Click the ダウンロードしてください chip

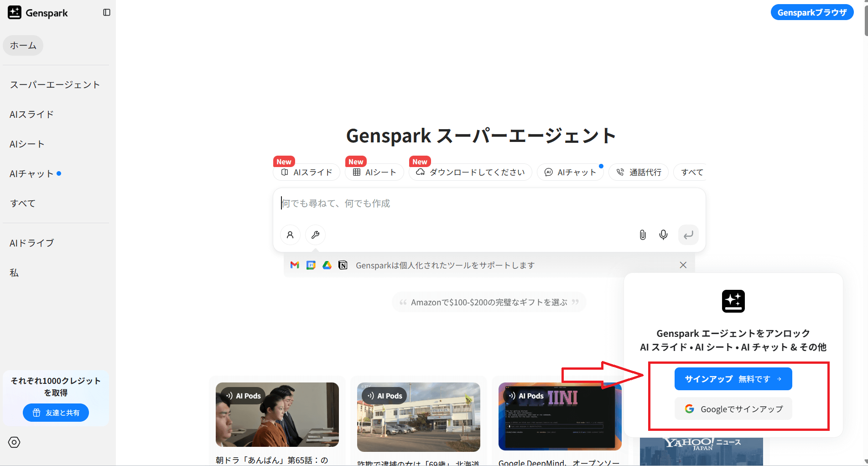coord(470,172)
